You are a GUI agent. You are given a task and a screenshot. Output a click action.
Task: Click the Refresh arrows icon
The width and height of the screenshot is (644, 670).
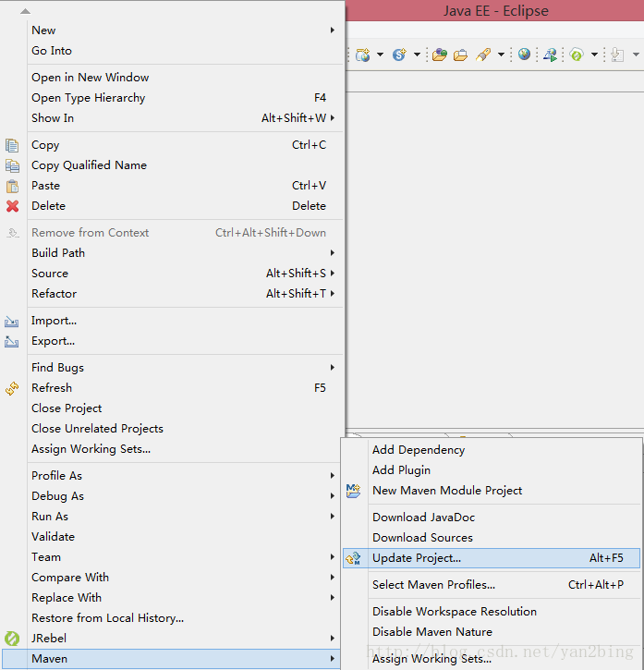point(12,388)
